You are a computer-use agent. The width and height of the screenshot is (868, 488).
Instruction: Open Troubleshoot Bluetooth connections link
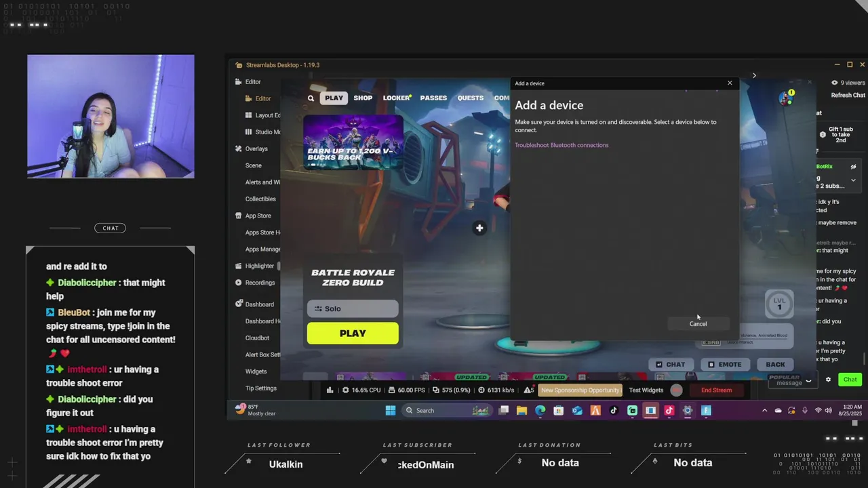(561, 145)
